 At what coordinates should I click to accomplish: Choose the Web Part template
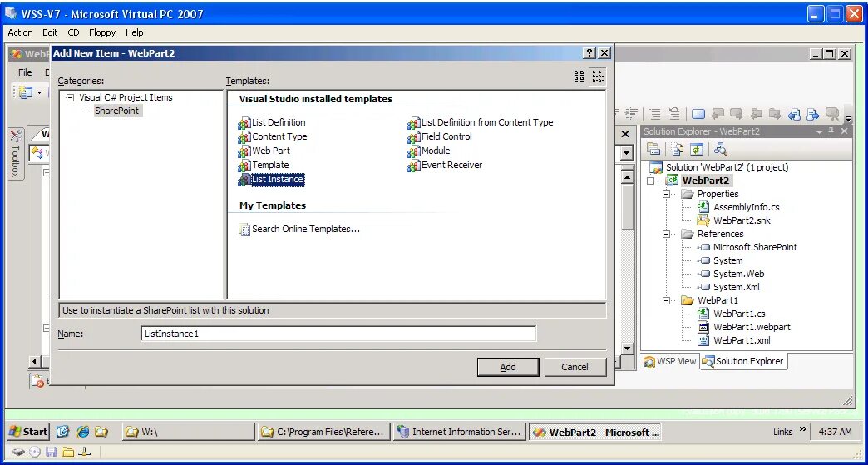[x=264, y=151]
